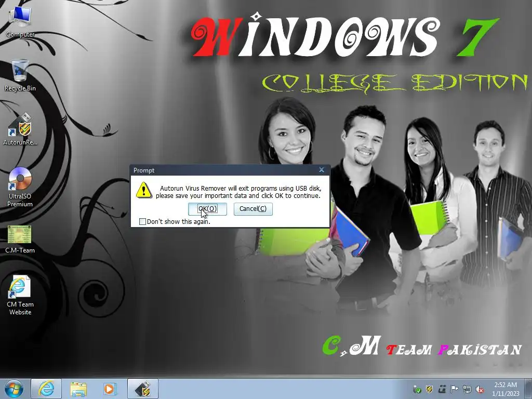Image resolution: width=532 pixels, height=399 pixels.
Task: Open the network tray icon
Action: pos(467,389)
